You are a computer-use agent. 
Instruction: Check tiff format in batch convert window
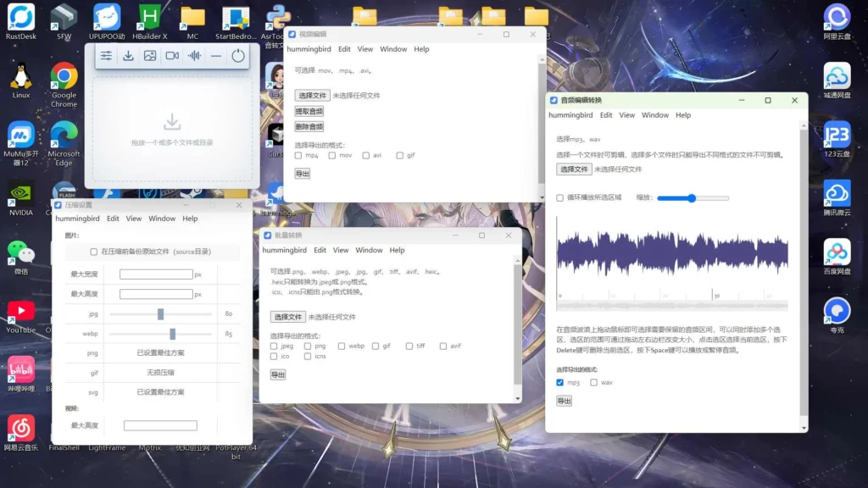409,347
